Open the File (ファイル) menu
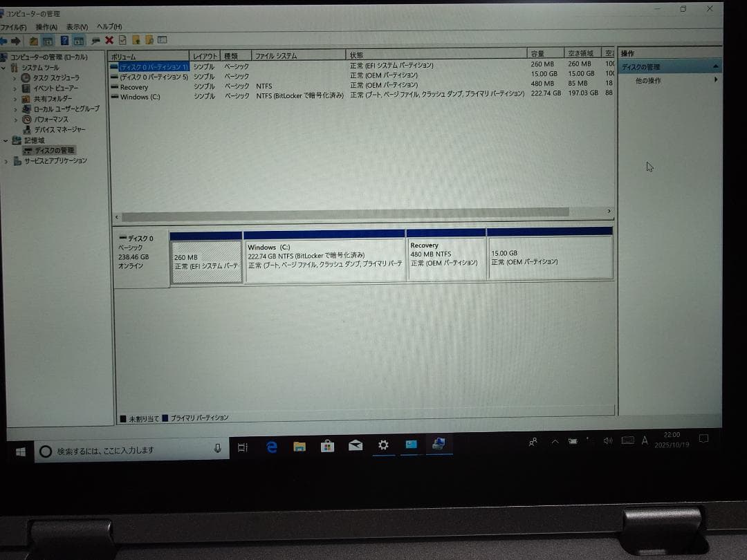 coord(13,27)
